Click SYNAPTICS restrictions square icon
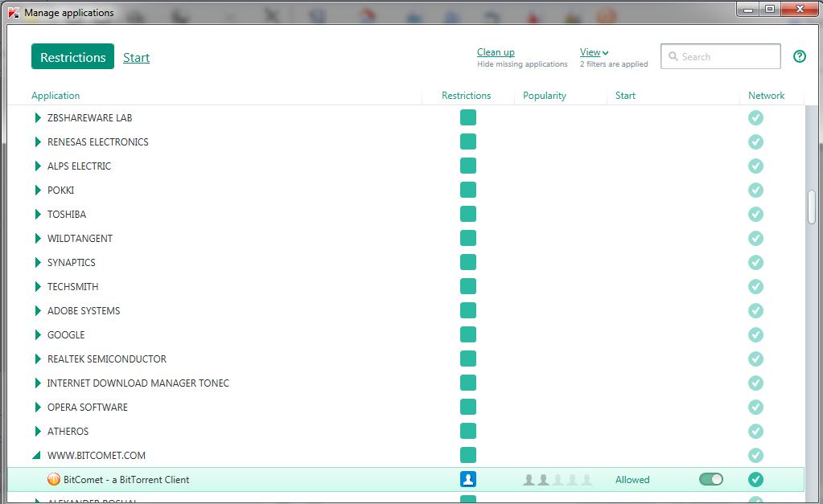 [468, 262]
